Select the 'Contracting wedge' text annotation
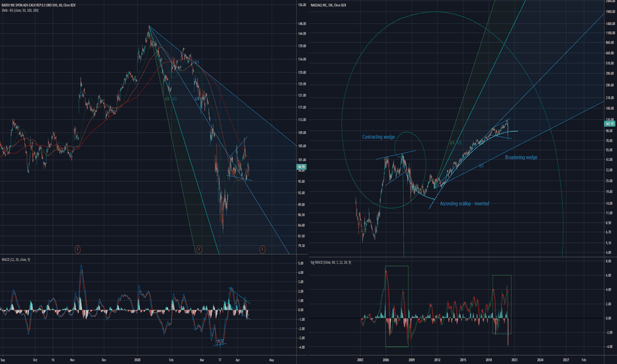The width and height of the screenshot is (617, 364). pyautogui.click(x=379, y=137)
